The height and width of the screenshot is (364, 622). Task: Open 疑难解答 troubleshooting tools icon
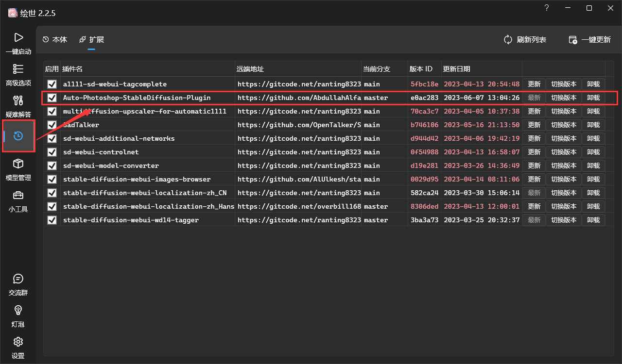point(18,100)
